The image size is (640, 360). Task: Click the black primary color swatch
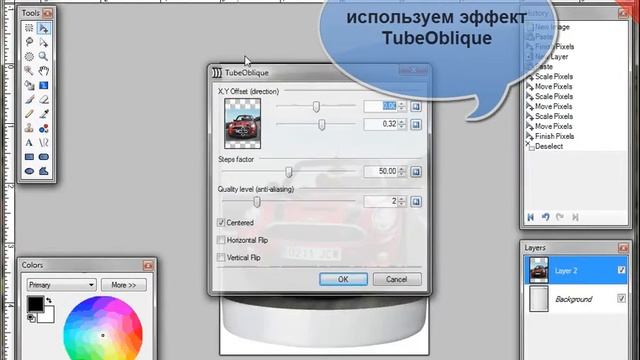(35, 304)
